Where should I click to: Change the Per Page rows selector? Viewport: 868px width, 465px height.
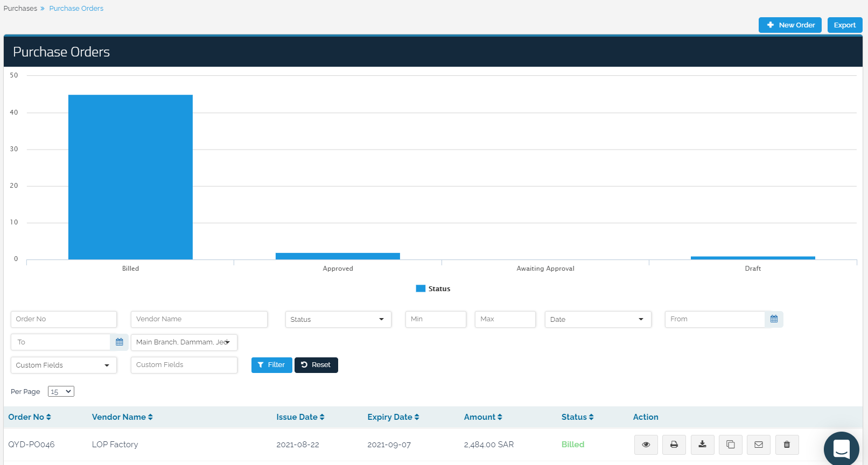61,392
